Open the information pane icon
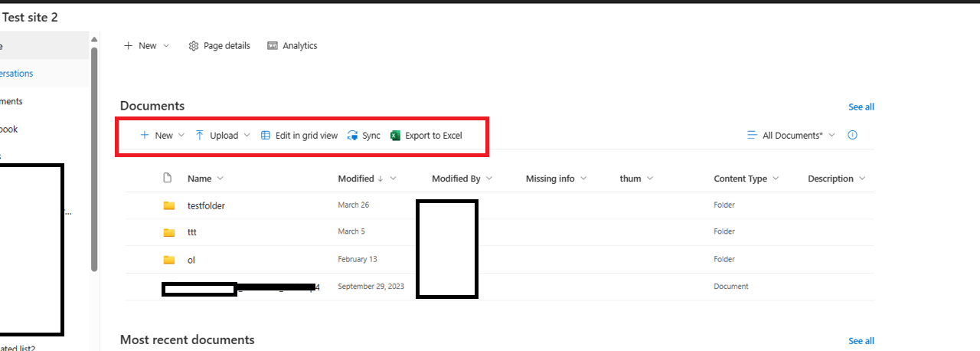The width and height of the screenshot is (980, 351). coord(852,135)
